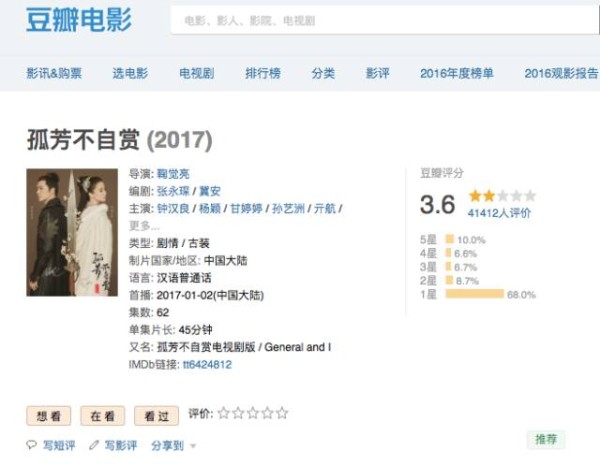
Task: Mark the show as 看过
Action: pyautogui.click(x=157, y=414)
